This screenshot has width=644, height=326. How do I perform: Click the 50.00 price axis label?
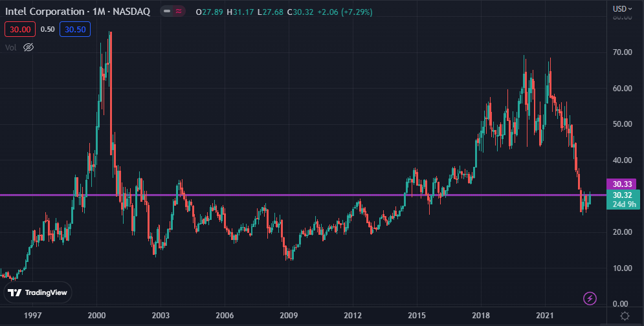[623, 124]
